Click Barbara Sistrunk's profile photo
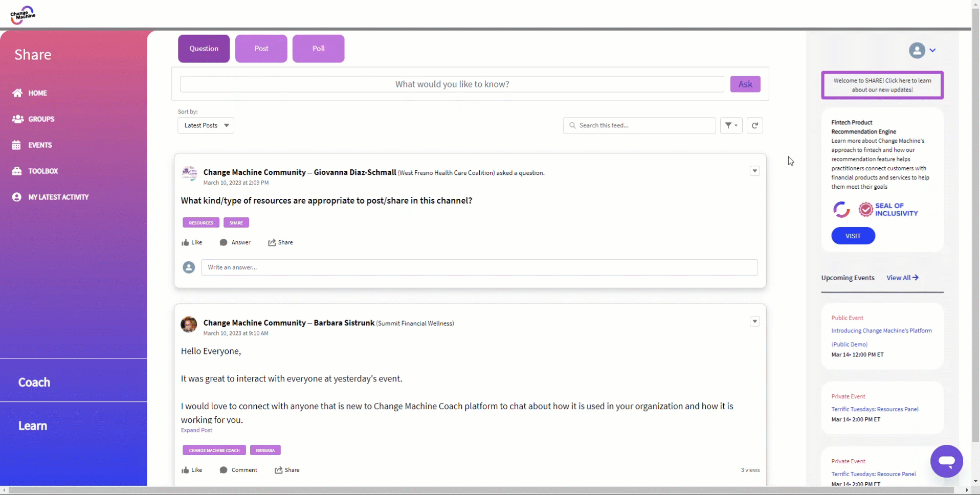This screenshot has width=980, height=495. 189,324
